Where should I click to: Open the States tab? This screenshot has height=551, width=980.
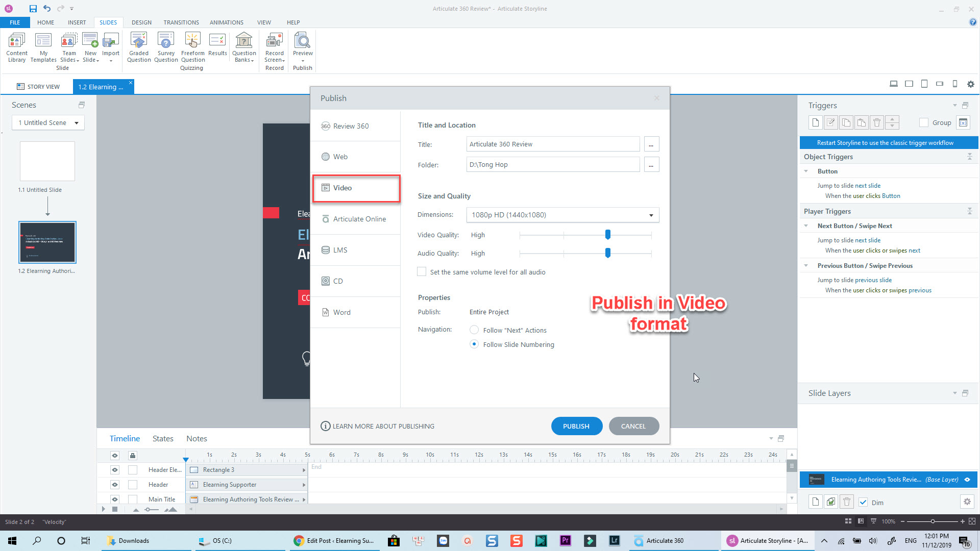click(x=163, y=439)
